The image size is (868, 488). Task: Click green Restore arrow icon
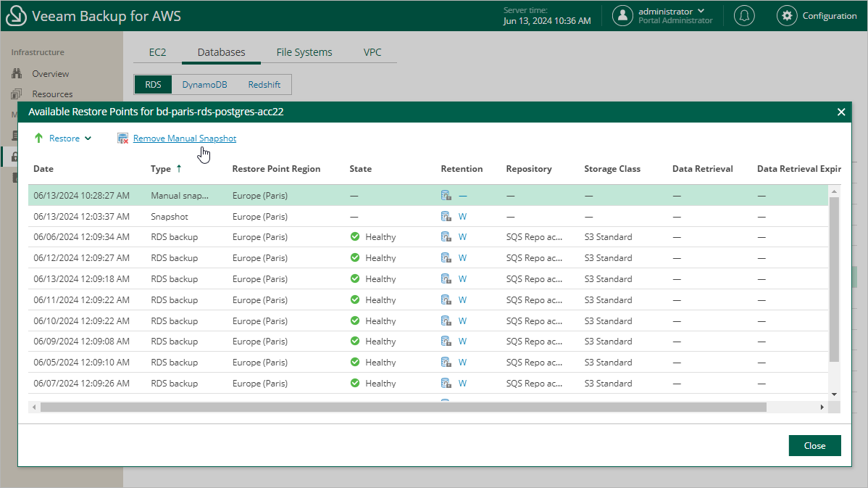coord(38,138)
